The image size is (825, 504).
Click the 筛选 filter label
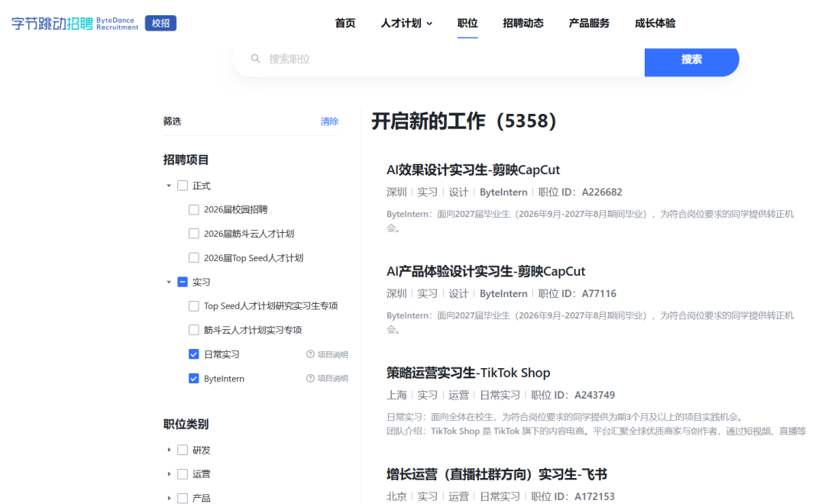tap(172, 121)
